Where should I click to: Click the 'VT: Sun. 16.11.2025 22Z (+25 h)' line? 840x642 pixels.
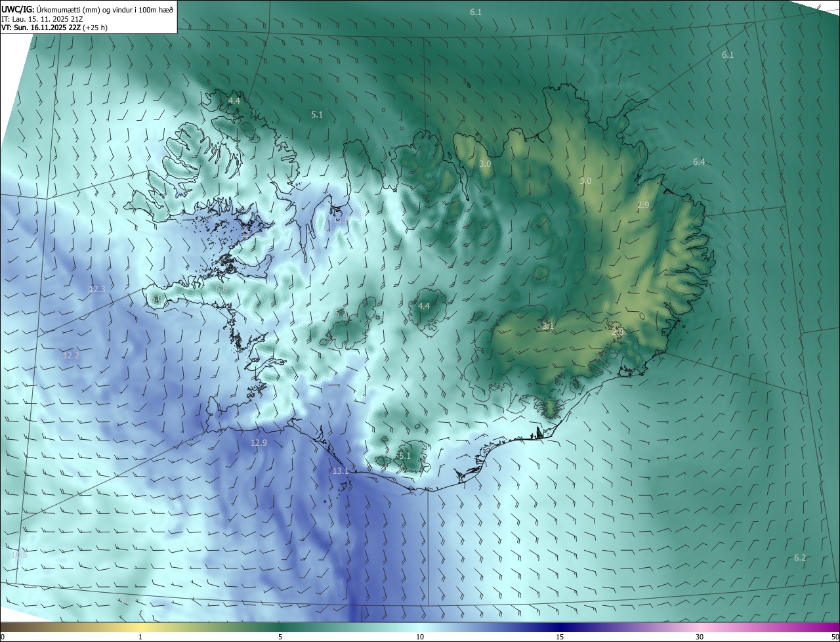click(54, 28)
